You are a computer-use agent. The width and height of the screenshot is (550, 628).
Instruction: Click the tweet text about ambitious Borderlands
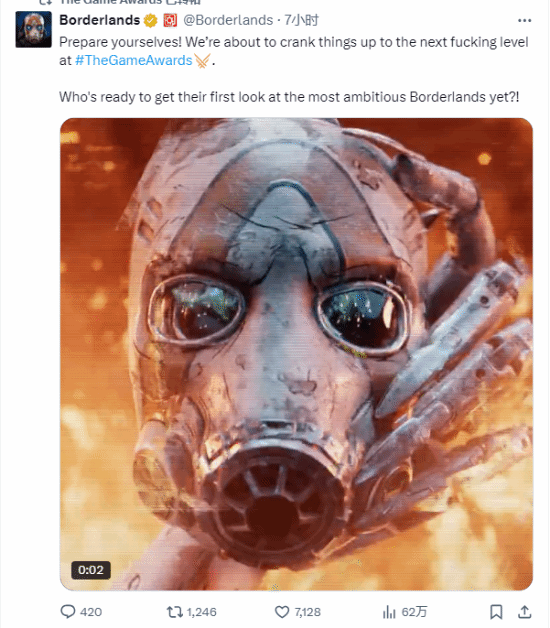(x=289, y=97)
